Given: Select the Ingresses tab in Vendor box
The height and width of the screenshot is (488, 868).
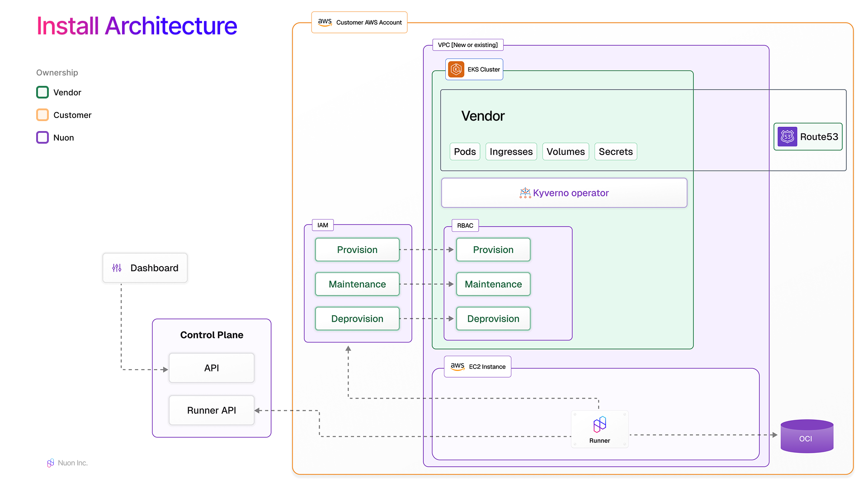Looking at the screenshot, I should pyautogui.click(x=511, y=151).
